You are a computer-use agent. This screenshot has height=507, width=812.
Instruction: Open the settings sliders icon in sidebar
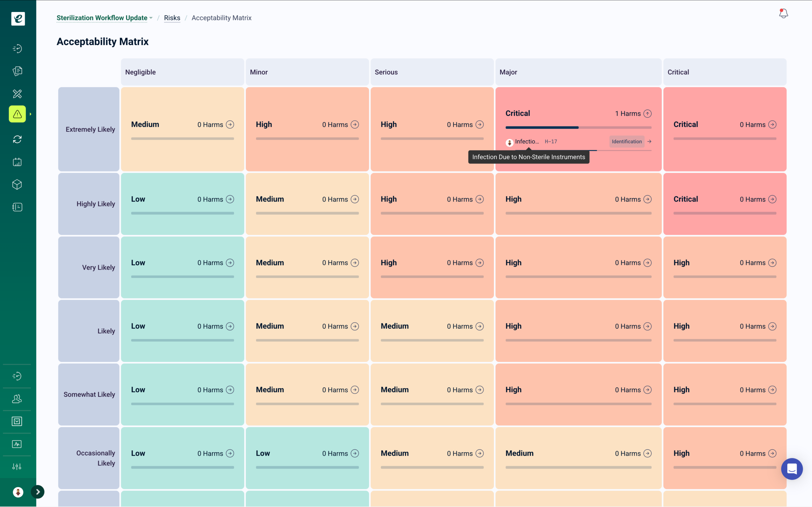[17, 466]
